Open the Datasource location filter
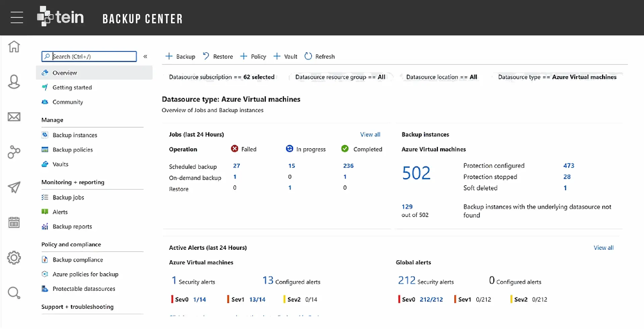Image resolution: width=644 pixels, height=329 pixels. pyautogui.click(x=441, y=77)
